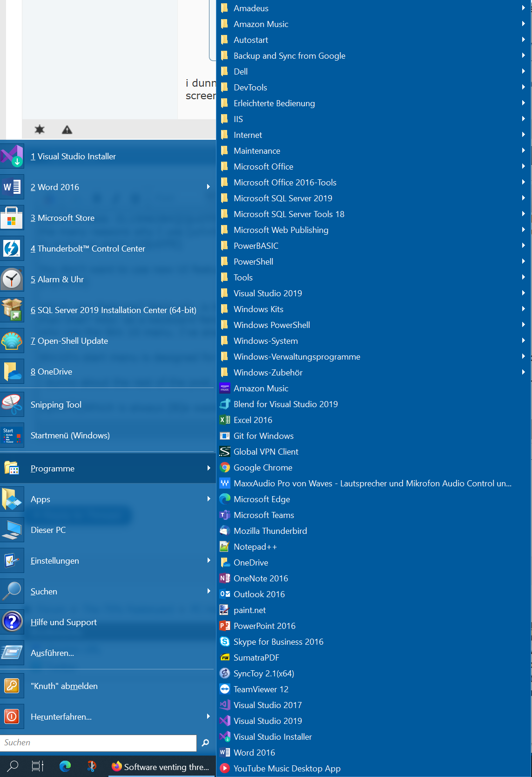The image size is (532, 777).
Task: Open the Microsoft SQL Server Tools 18 folder
Action: pos(373,214)
